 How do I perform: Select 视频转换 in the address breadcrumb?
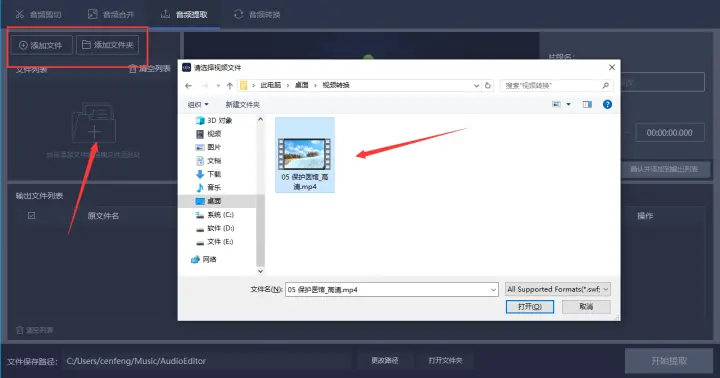(336, 85)
